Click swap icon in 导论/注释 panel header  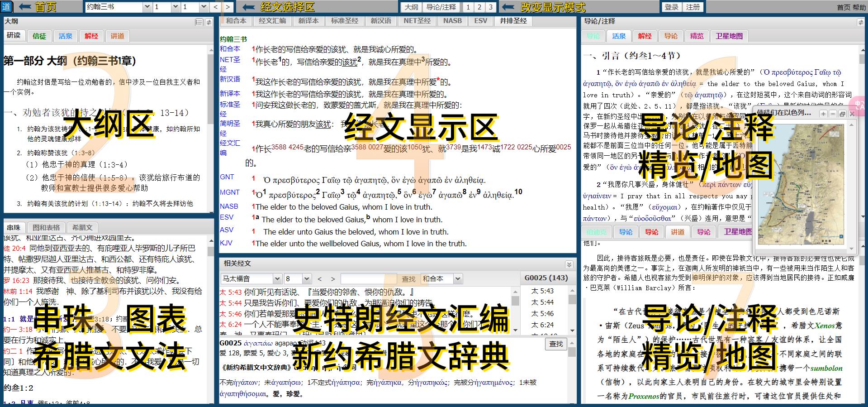pyautogui.click(x=860, y=22)
